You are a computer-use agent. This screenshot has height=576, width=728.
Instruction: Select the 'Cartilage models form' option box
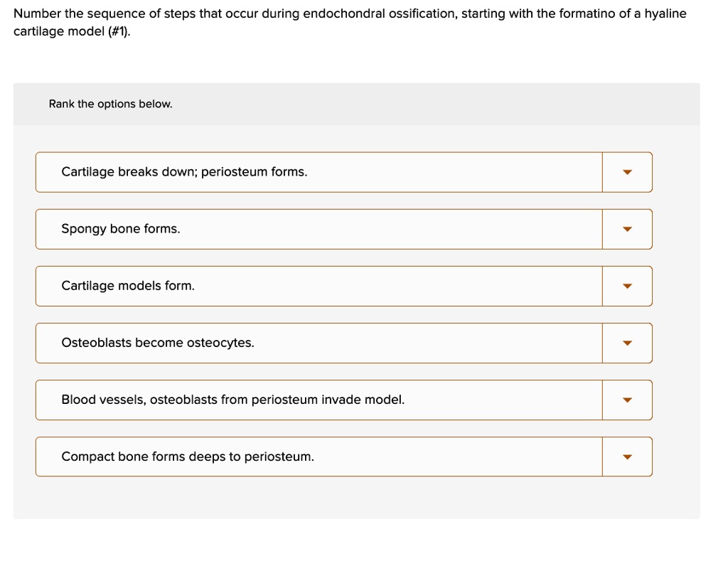(x=318, y=286)
